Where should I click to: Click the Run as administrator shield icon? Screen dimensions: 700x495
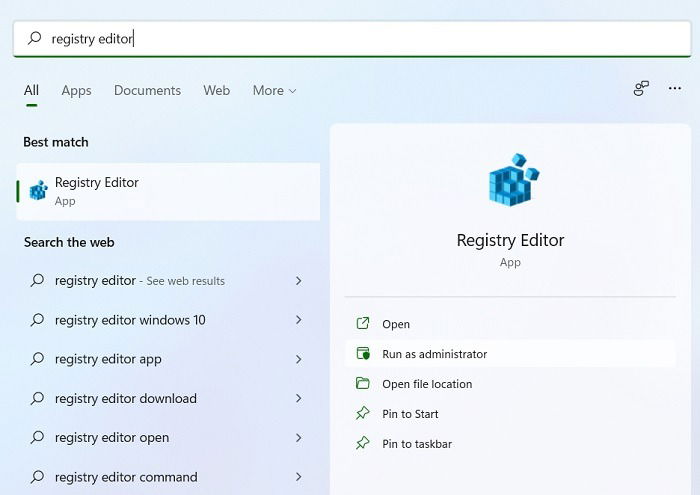[x=363, y=354]
